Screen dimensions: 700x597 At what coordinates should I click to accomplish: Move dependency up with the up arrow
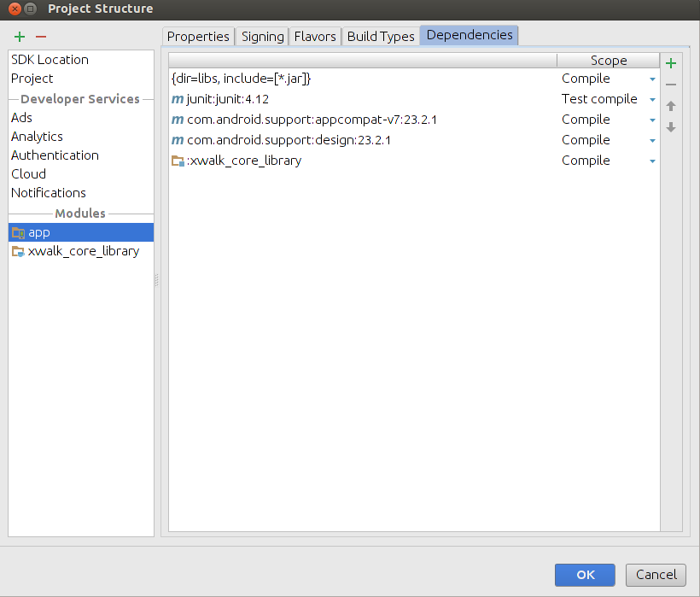click(x=671, y=106)
